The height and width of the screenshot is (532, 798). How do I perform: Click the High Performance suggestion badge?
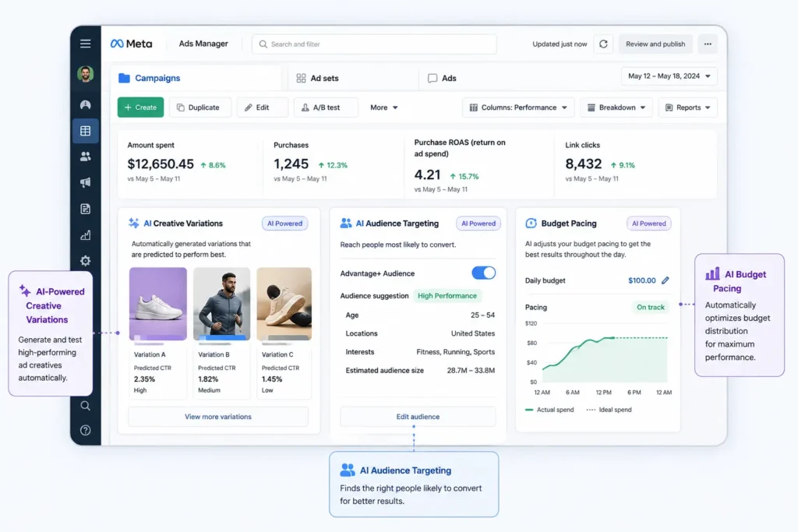click(447, 295)
